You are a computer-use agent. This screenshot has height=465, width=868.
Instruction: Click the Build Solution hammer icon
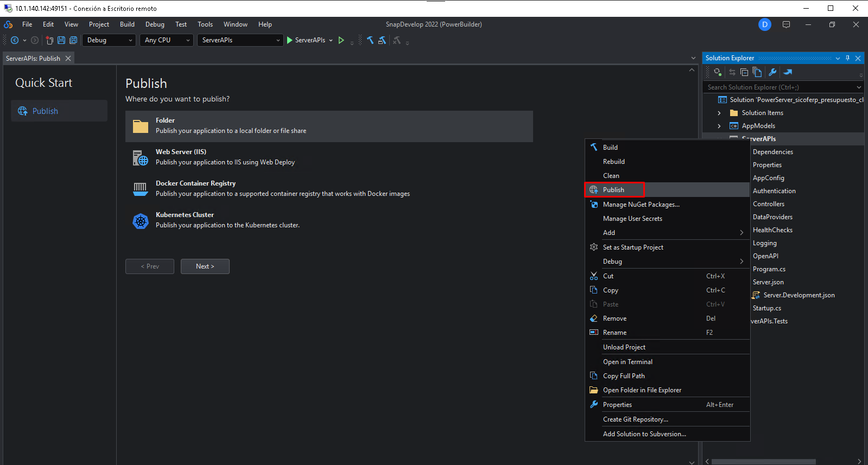(370, 40)
